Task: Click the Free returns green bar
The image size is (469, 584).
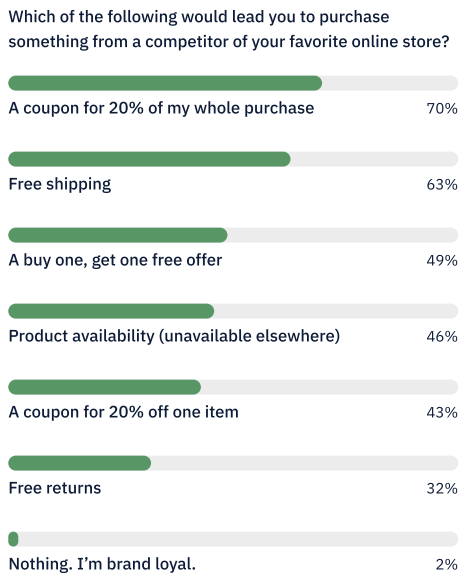Action: [x=80, y=463]
